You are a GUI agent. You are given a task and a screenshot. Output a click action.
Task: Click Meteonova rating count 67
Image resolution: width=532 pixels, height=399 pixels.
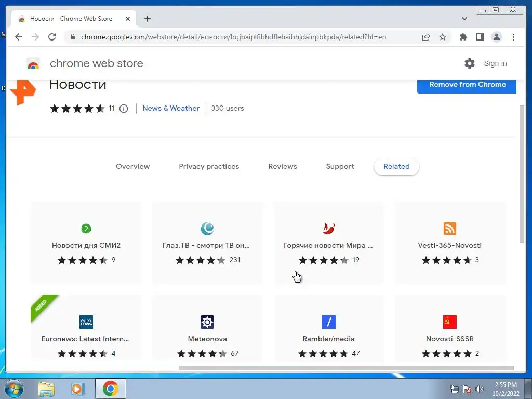click(234, 353)
